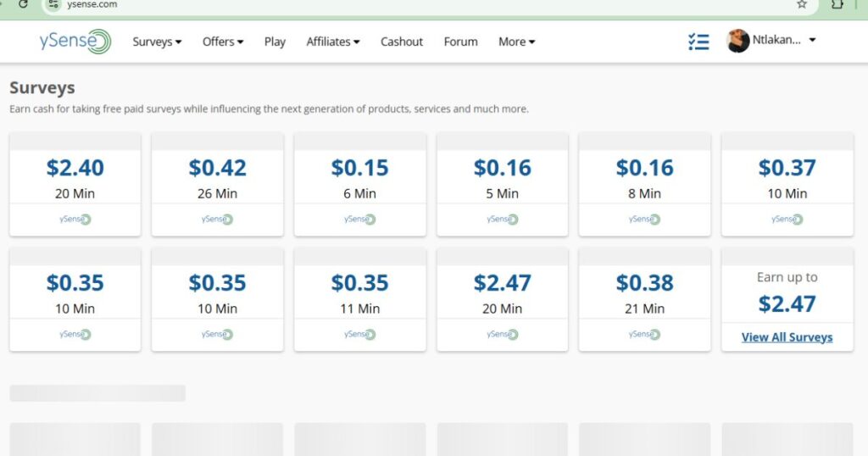Click View All Surveys link
Image resolution: width=868 pixels, height=456 pixels.
pyautogui.click(x=787, y=337)
